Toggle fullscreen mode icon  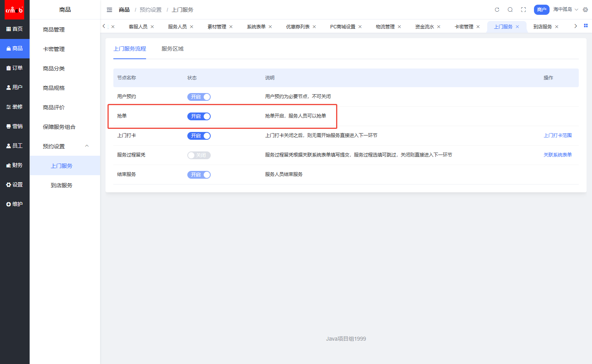tap(523, 10)
